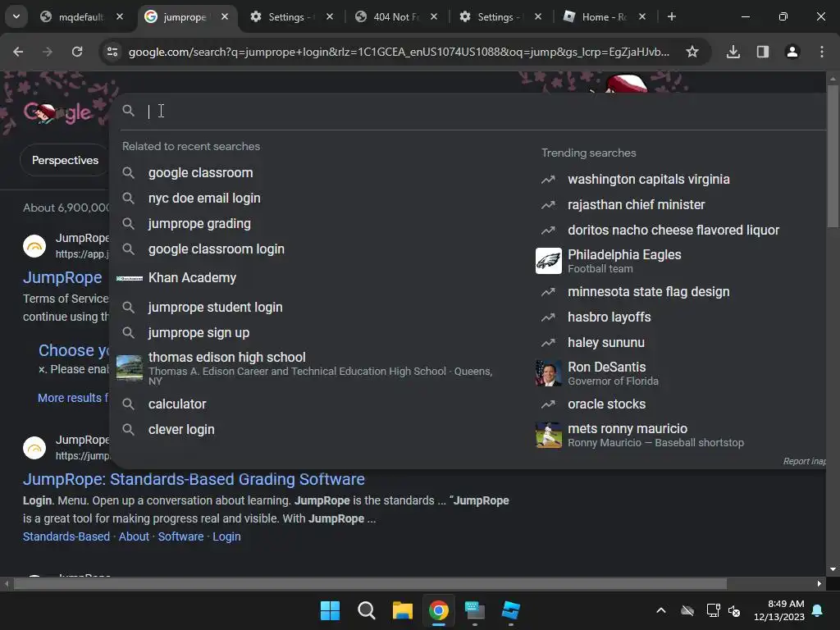Click the Google doodle logo
This screenshot has width=840, height=630.
point(58,112)
